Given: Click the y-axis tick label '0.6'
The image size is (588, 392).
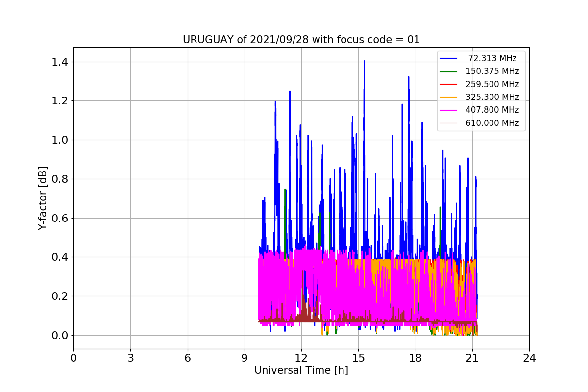Looking at the screenshot, I should point(60,218).
